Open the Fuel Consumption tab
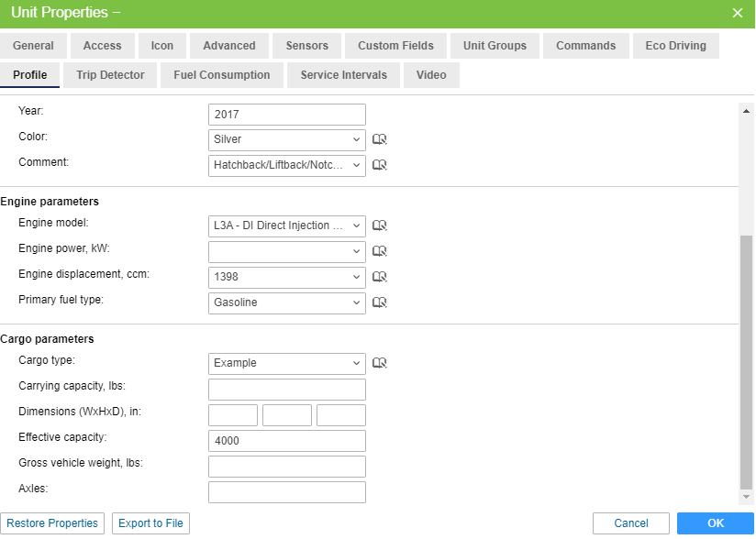The image size is (756, 539). click(x=221, y=75)
